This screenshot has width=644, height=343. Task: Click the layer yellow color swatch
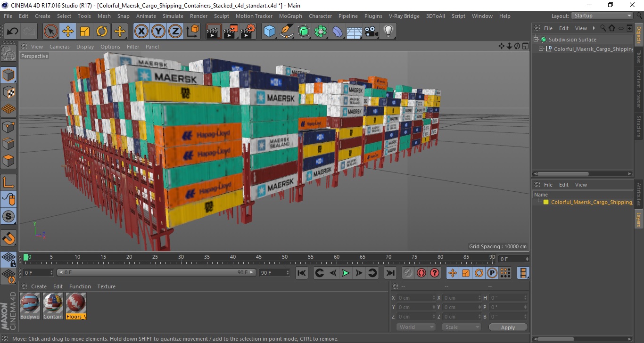(x=546, y=202)
